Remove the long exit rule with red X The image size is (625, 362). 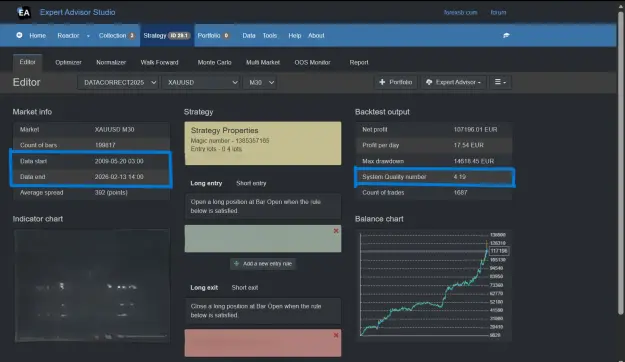click(336, 335)
